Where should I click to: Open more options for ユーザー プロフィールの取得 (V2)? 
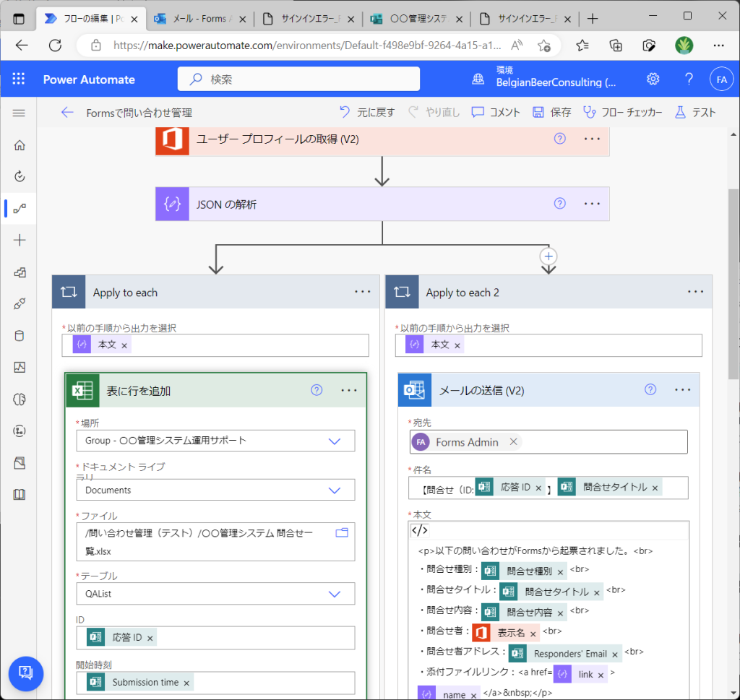click(x=592, y=139)
